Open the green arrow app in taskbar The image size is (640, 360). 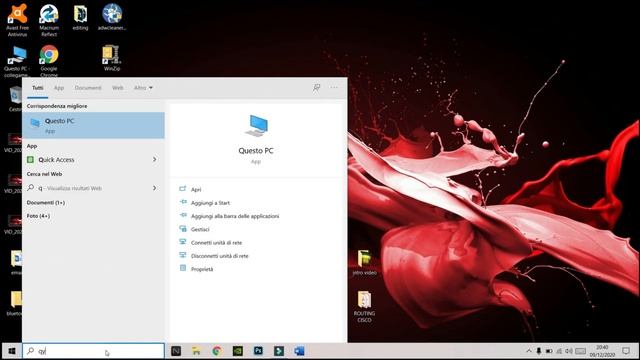coord(279,351)
